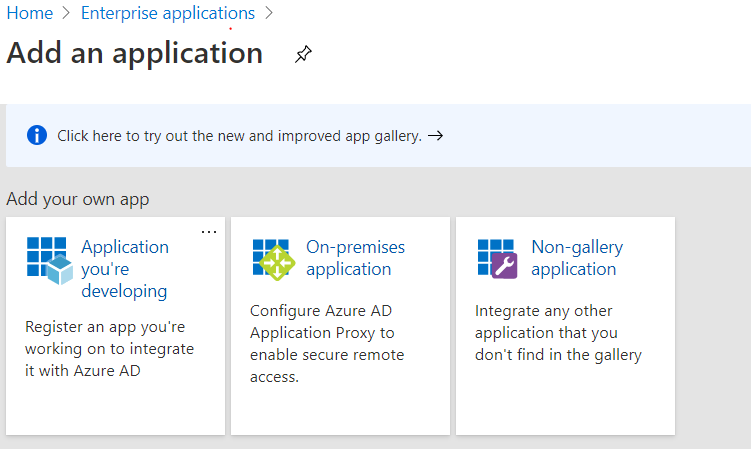Click Integrate any other application description

(558, 332)
